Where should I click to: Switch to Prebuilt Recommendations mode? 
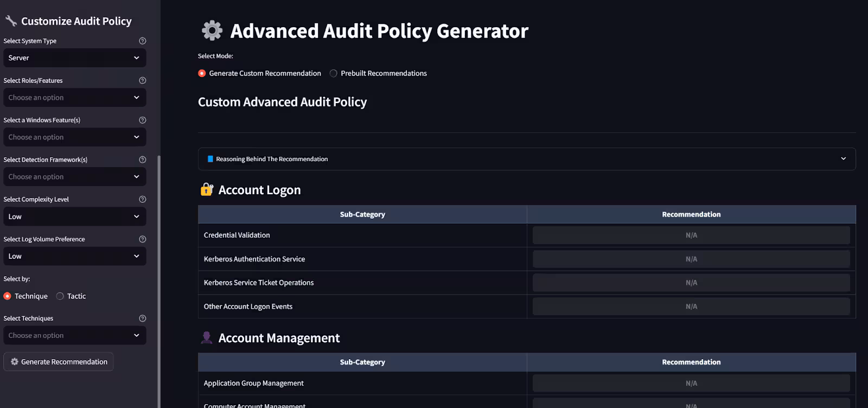(x=334, y=73)
